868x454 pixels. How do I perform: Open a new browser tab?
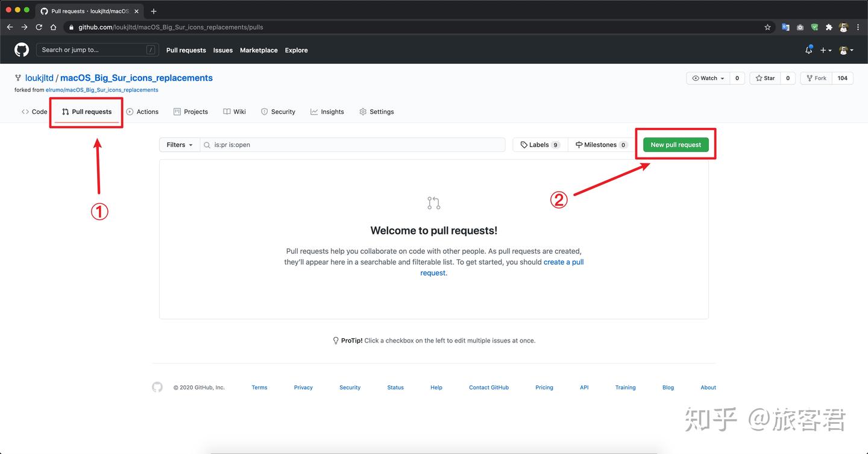click(154, 11)
